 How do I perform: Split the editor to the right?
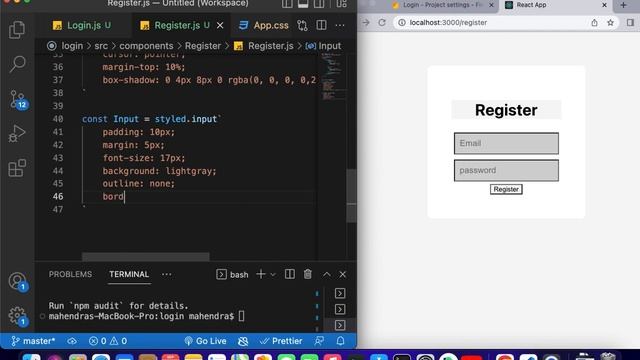click(x=321, y=25)
